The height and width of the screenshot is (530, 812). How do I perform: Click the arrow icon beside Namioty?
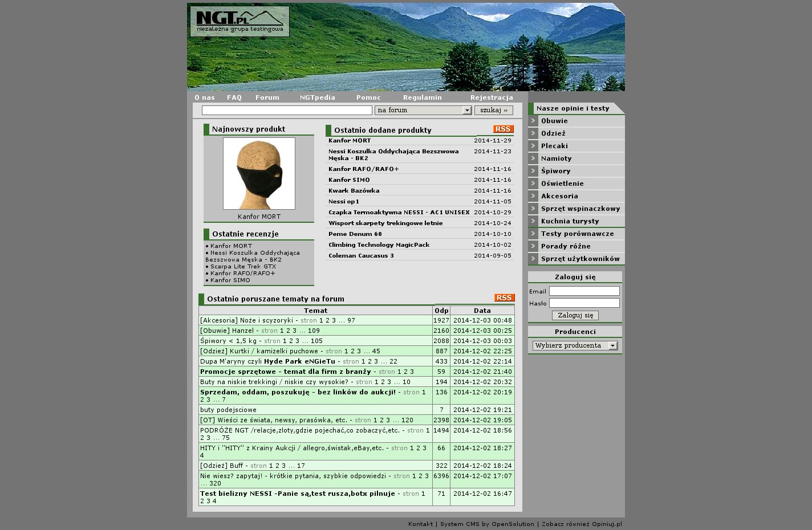[x=533, y=158]
